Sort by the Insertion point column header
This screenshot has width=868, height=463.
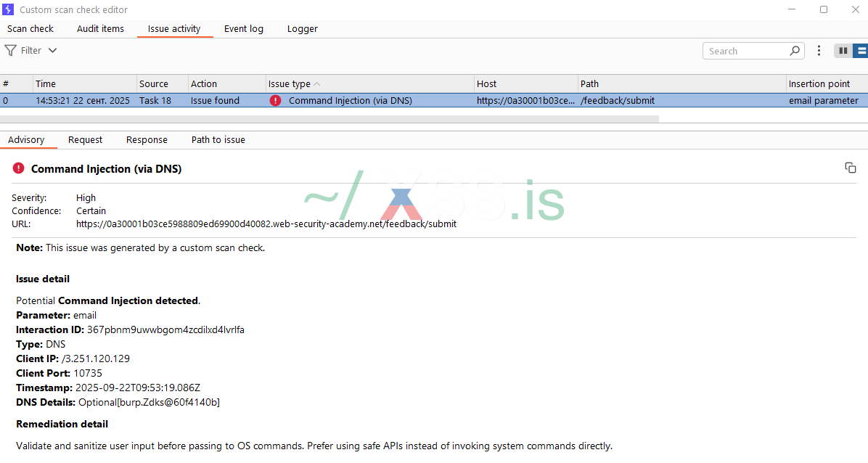(x=827, y=83)
